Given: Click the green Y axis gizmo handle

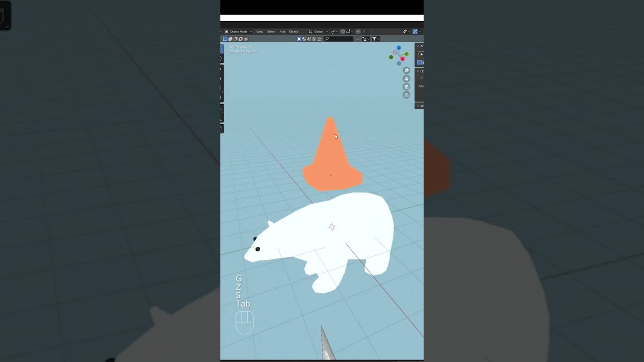Looking at the screenshot, I should pyautogui.click(x=407, y=54).
